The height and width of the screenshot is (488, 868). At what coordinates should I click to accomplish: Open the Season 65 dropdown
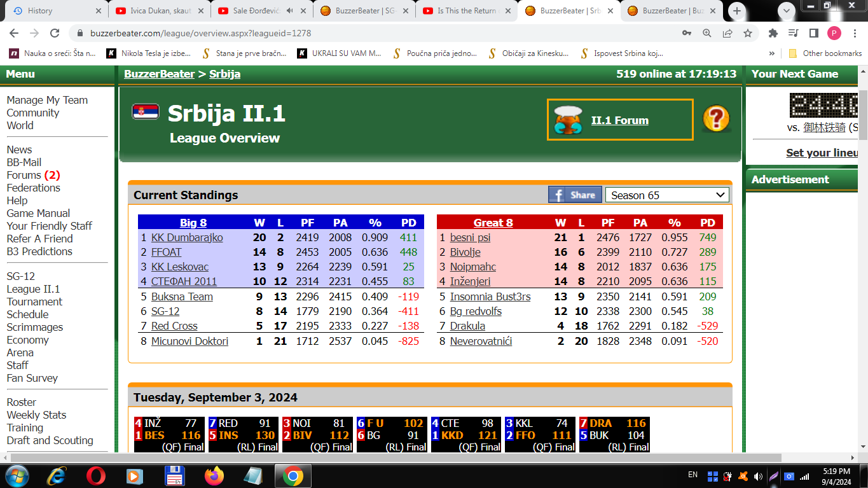(x=667, y=195)
